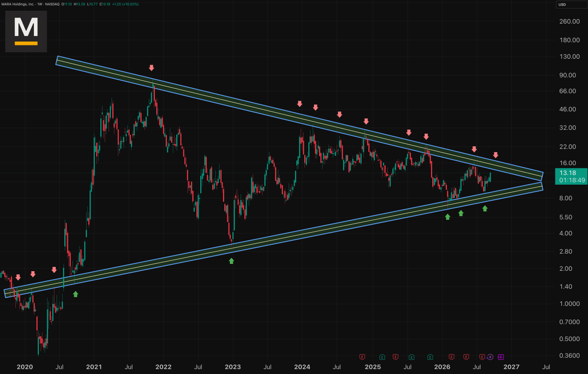Select the rightmost red down arrow
This screenshot has width=588, height=374.
click(495, 155)
